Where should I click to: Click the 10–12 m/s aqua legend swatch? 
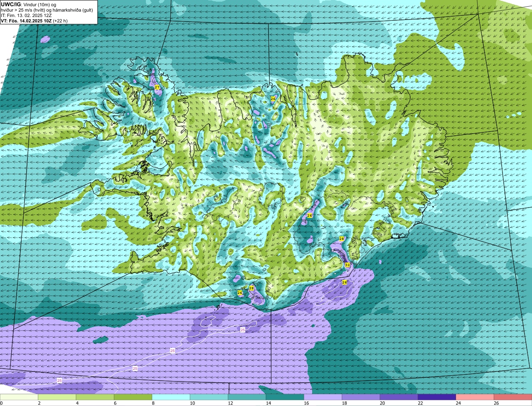[x=209, y=397]
